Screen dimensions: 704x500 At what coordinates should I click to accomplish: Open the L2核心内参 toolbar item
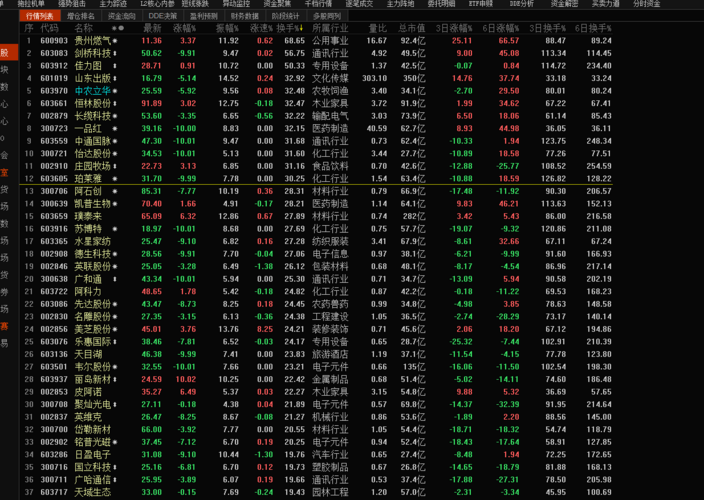(x=158, y=4)
